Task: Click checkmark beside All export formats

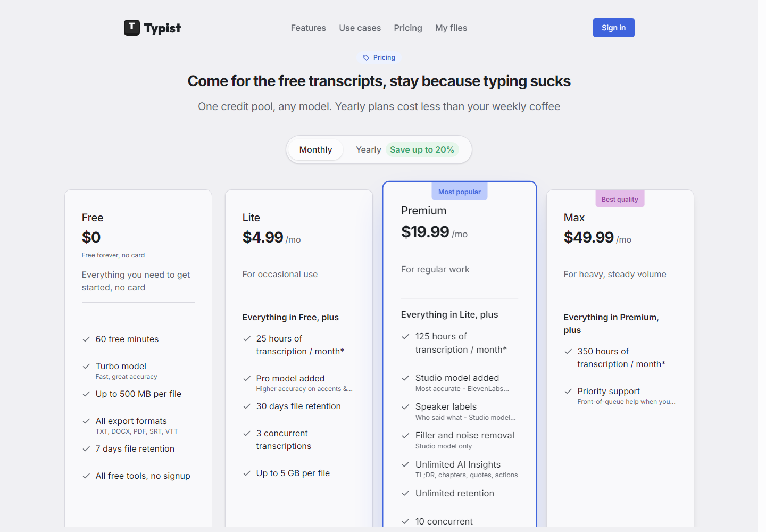Action: pyautogui.click(x=86, y=421)
